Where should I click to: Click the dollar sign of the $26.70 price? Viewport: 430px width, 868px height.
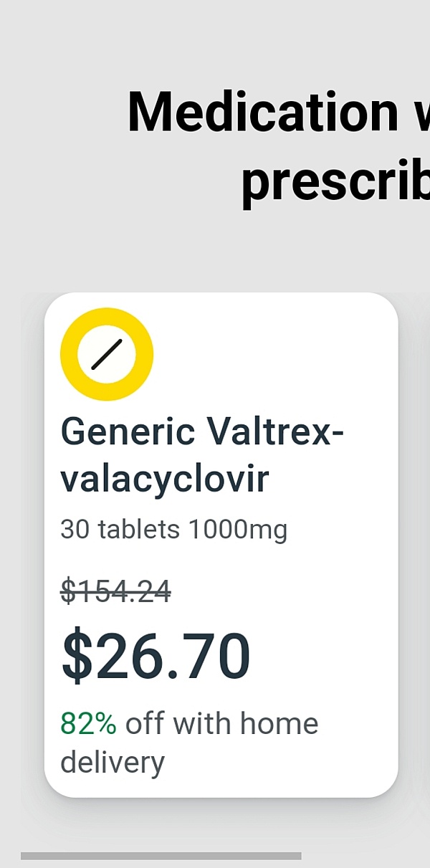[77, 657]
